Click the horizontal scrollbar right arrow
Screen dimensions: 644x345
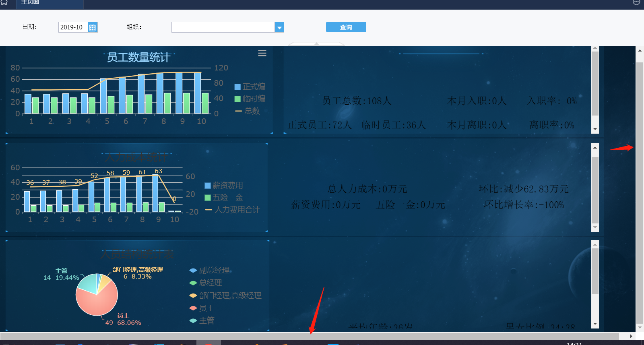(631, 336)
